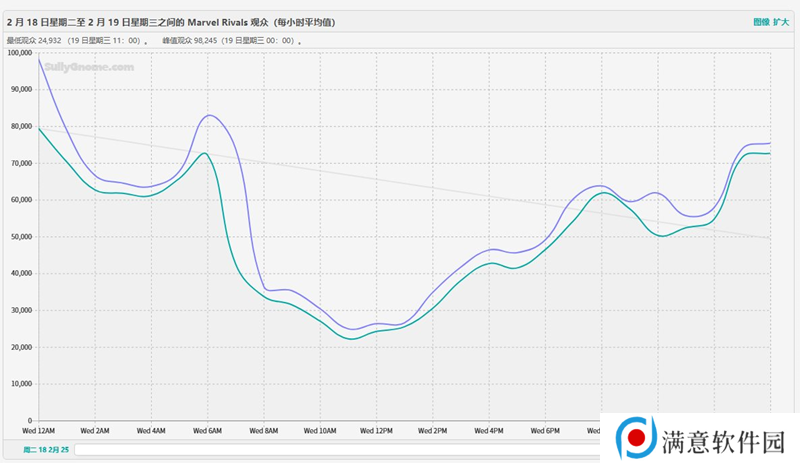Click the 50,000 y-axis label
The image size is (800, 463).
coord(21,237)
